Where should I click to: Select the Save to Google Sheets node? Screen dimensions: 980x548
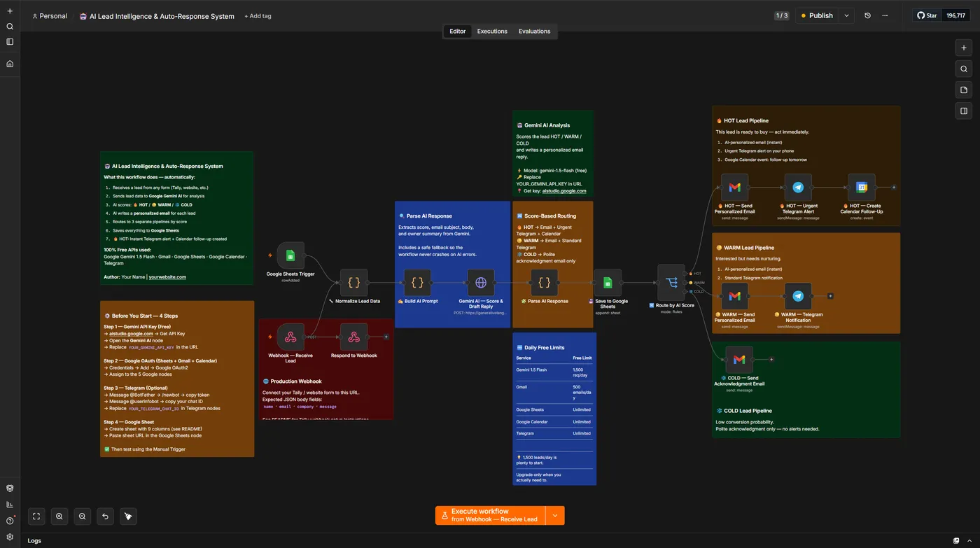point(608,283)
